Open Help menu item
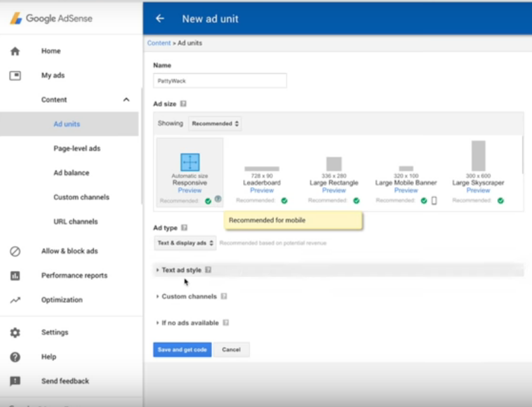This screenshot has width=532, height=407. click(x=49, y=357)
